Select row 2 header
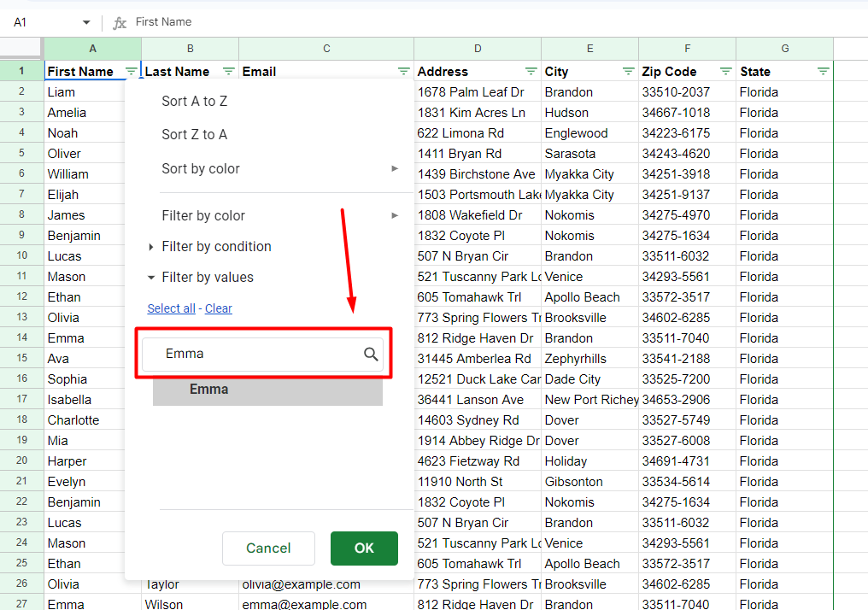The width and height of the screenshot is (868, 610). coord(21,92)
